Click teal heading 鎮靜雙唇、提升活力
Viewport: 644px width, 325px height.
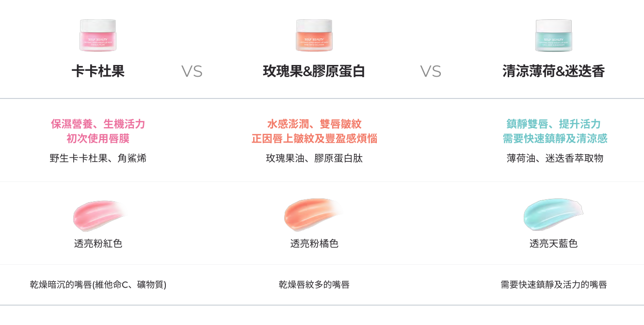553,124
